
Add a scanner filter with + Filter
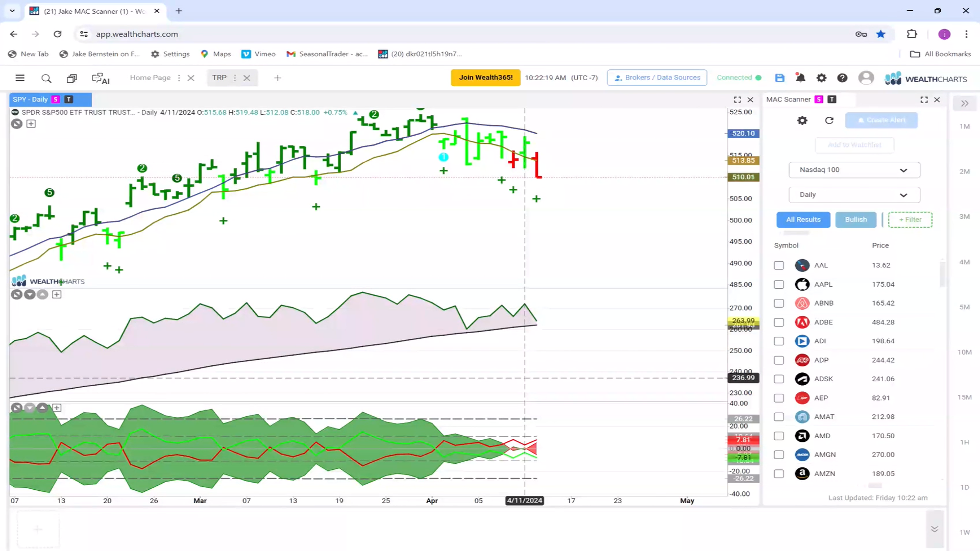910,220
